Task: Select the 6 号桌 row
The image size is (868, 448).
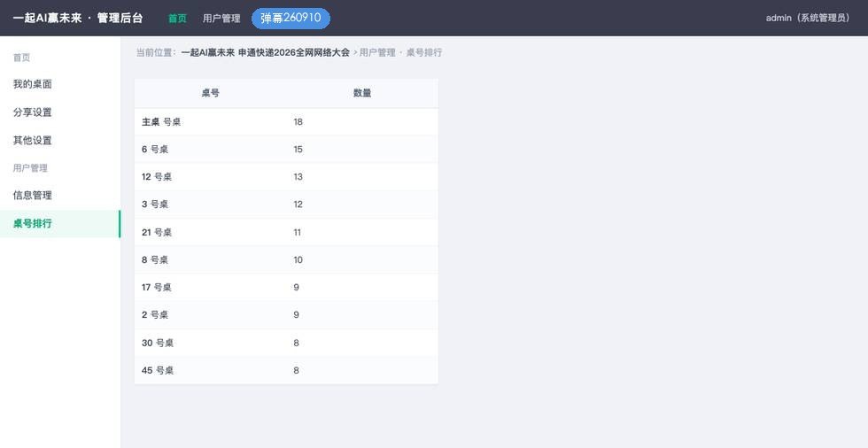Action: click(286, 150)
